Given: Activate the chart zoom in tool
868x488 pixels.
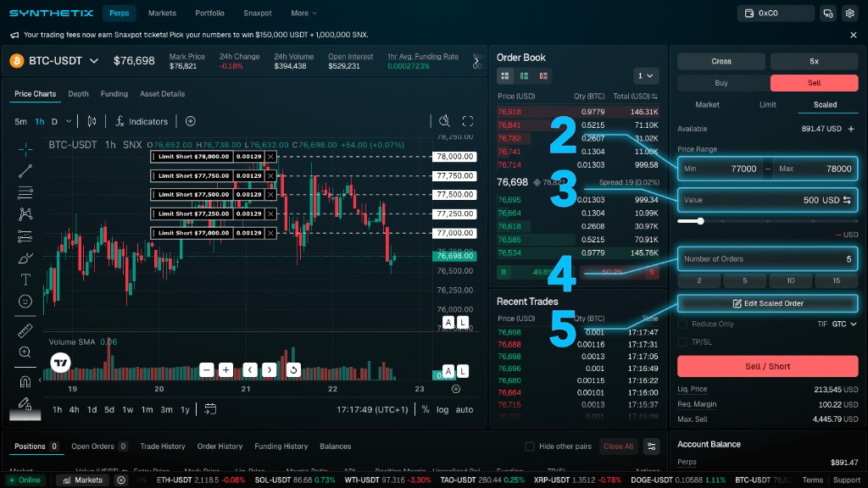Looking at the screenshot, I should [x=25, y=352].
